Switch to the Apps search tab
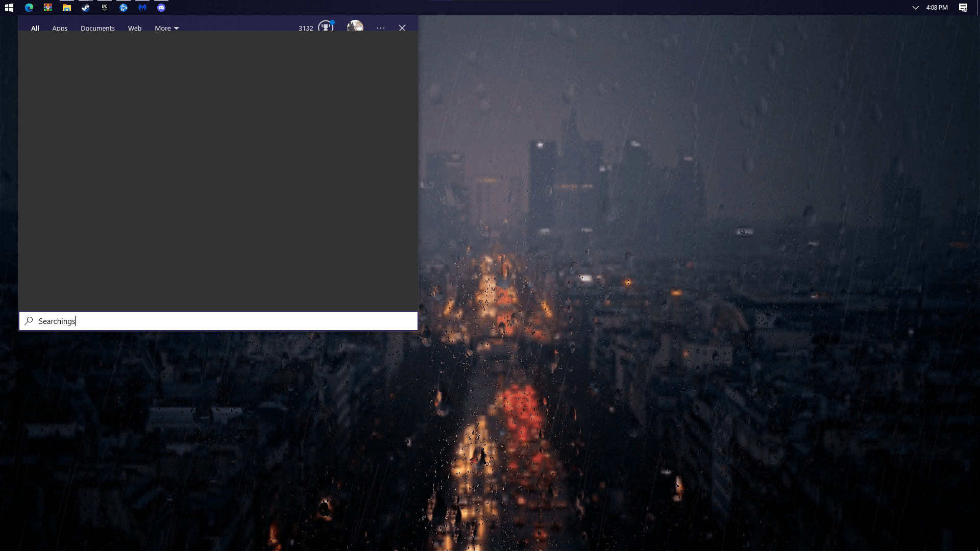Screen dimensions: 980x551 [60, 28]
